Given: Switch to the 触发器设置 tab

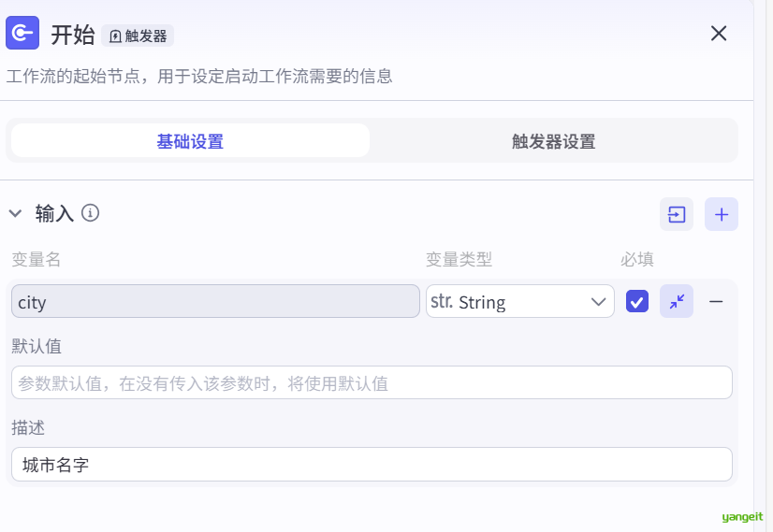Looking at the screenshot, I should pyautogui.click(x=553, y=141).
